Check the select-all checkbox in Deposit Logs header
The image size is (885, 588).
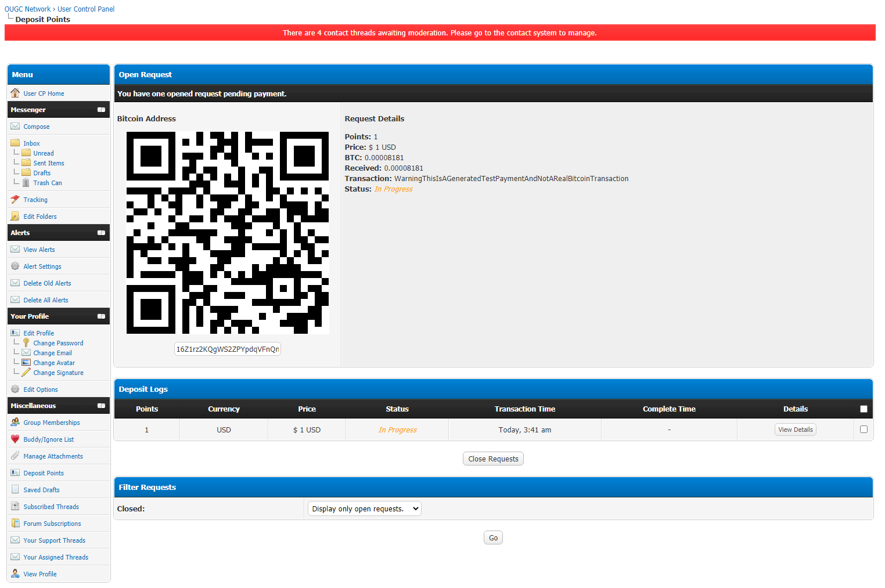tap(864, 409)
